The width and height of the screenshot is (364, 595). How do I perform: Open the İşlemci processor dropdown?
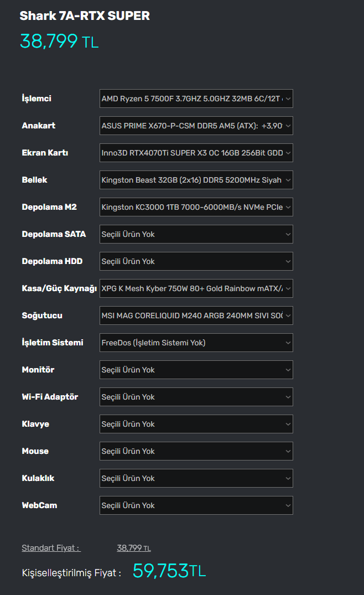196,99
